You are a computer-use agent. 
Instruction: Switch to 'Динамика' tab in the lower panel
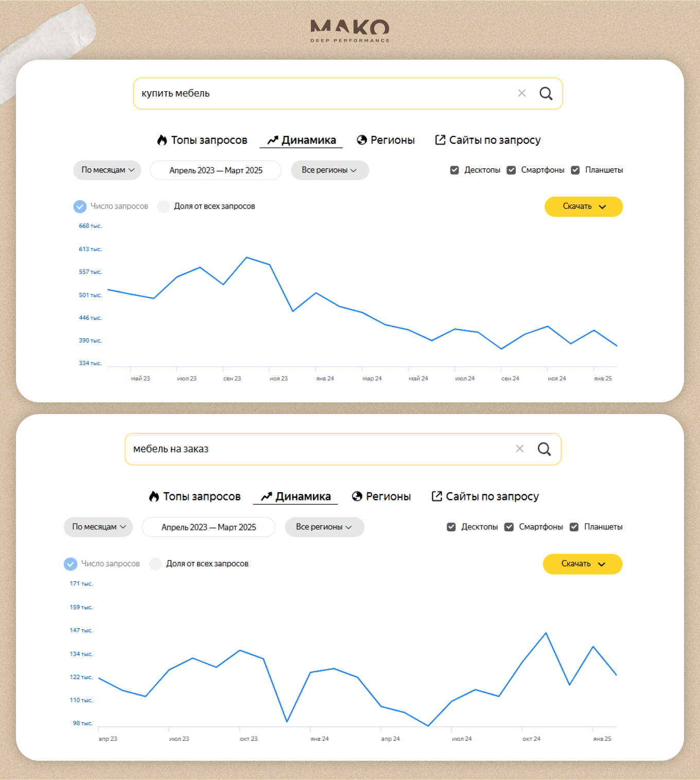296,496
